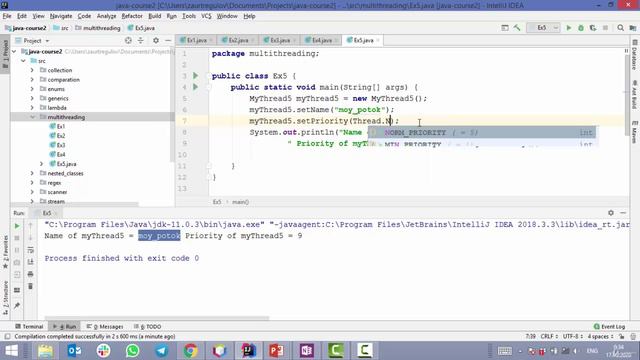Screen dimensions: 640x360
Task: Expand the collection package
Action: coord(32,70)
